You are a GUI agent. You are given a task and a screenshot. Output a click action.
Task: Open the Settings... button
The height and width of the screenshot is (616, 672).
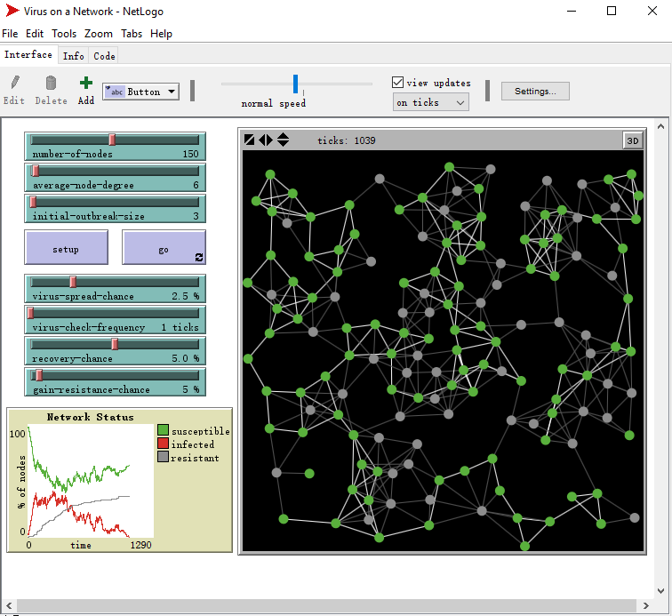pos(535,91)
